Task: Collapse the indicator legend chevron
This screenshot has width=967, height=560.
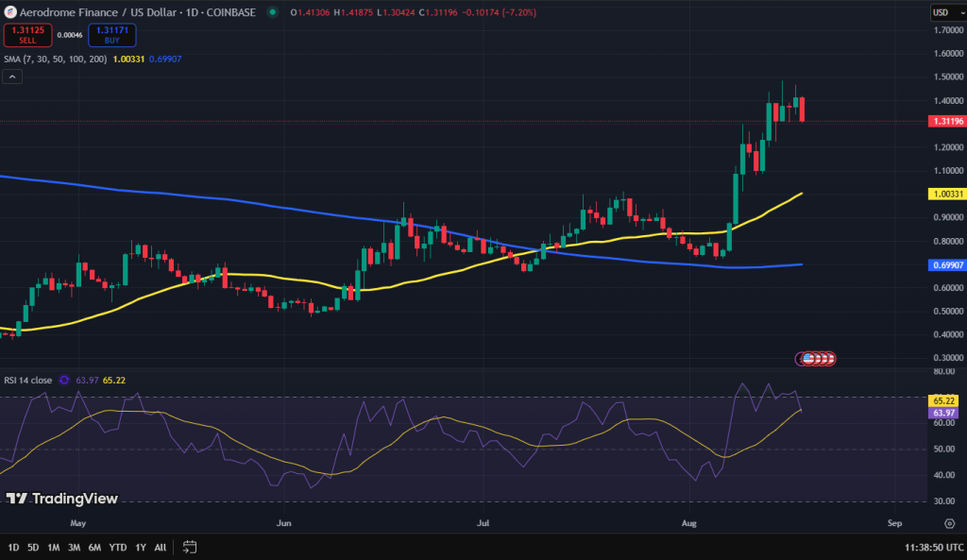Action: click(x=12, y=76)
